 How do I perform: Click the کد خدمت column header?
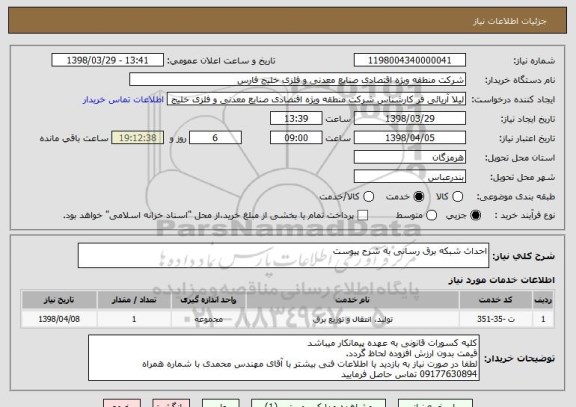(496, 300)
